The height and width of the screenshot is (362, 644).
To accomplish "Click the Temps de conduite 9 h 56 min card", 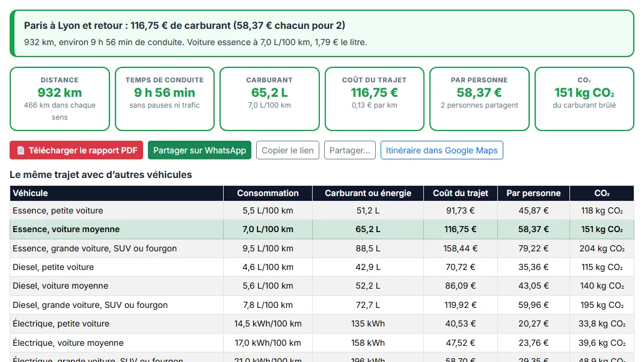I will pyautogui.click(x=165, y=99).
